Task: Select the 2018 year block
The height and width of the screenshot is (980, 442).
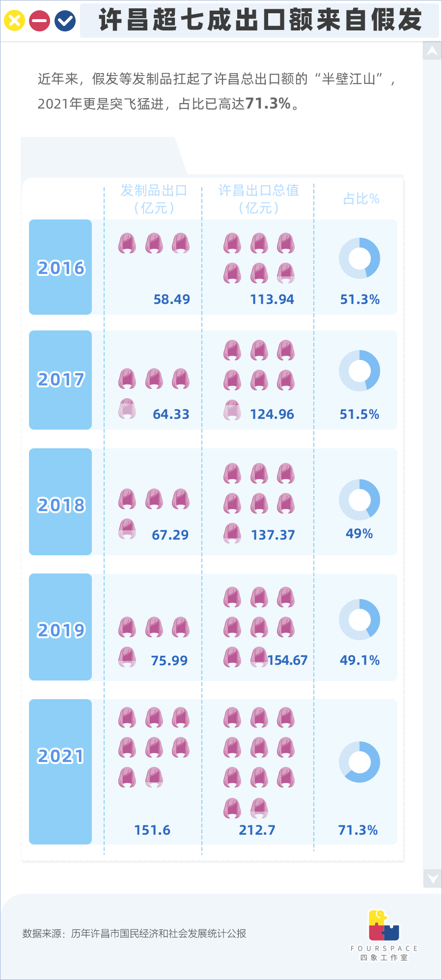Action: (60, 502)
